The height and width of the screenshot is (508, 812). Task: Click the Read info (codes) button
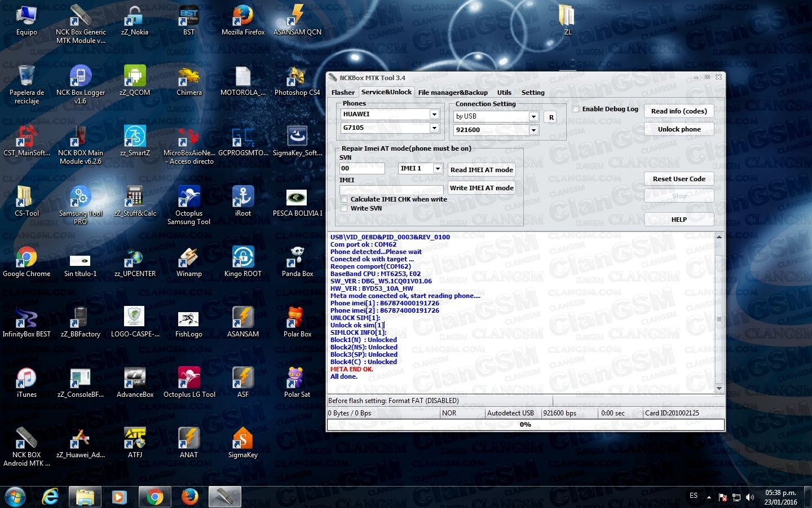[x=679, y=111]
